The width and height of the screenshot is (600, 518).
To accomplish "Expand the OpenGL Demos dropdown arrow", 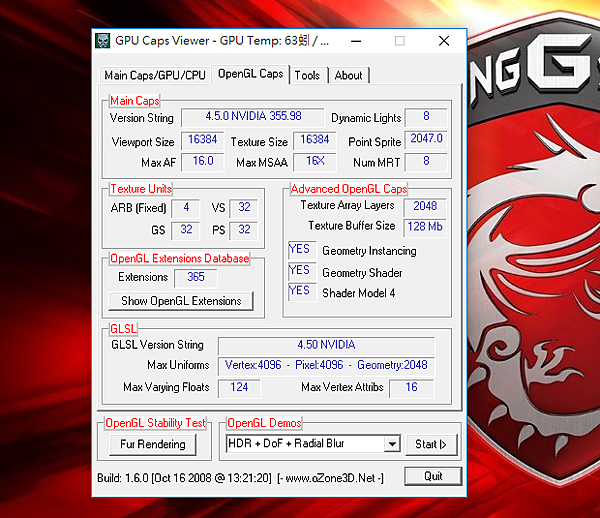I will (x=392, y=444).
